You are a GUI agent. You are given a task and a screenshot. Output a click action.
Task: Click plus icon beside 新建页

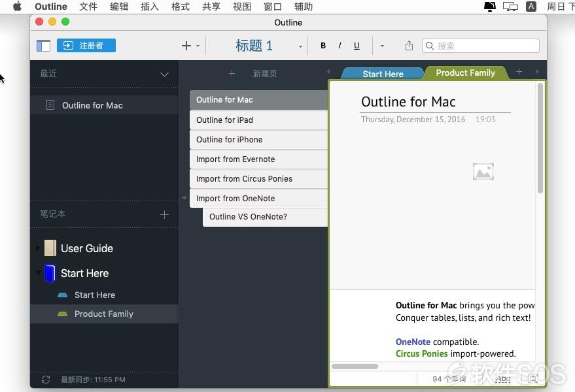tap(232, 74)
